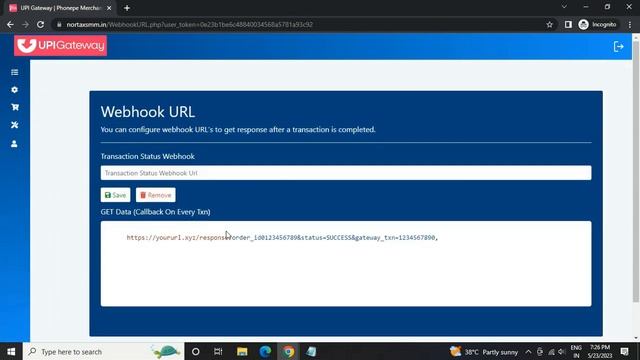Open the settings gear in sidebar
This screenshot has height=360, width=640.
[15, 90]
